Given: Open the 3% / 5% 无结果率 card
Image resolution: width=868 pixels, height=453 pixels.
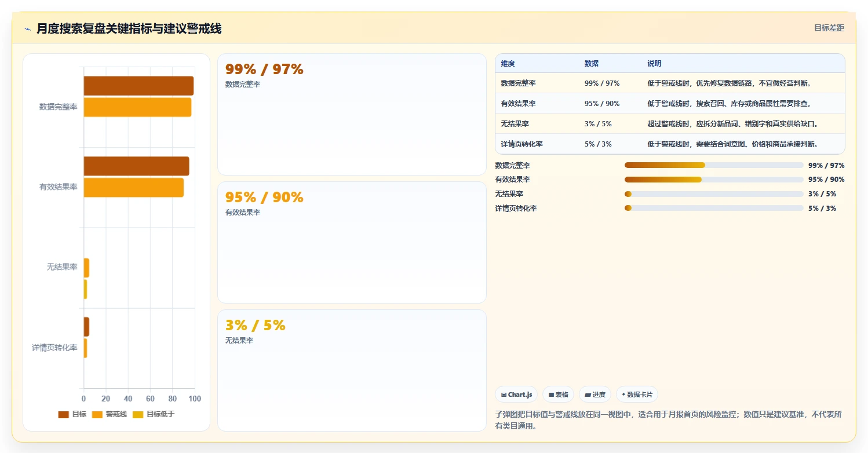Looking at the screenshot, I should pos(352,370).
